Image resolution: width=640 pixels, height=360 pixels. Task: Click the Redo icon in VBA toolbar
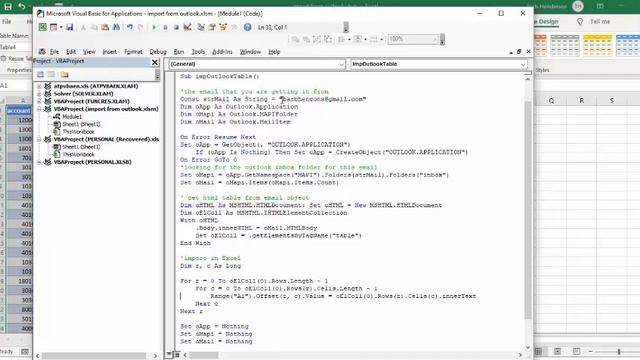140,27
